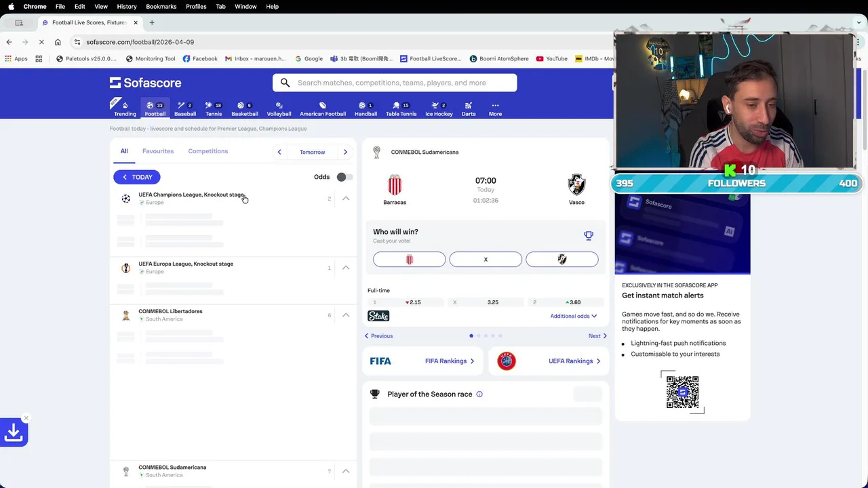Click the 3.25 draw odds

coord(486,302)
